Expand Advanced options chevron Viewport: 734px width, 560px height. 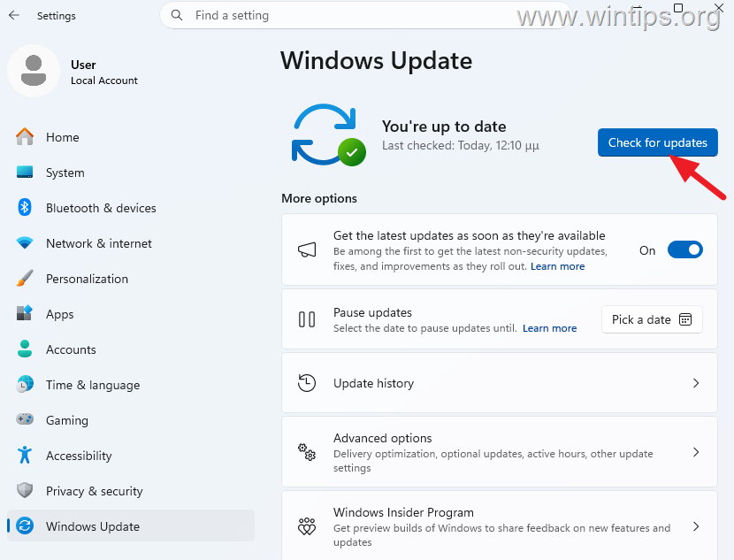(696, 452)
